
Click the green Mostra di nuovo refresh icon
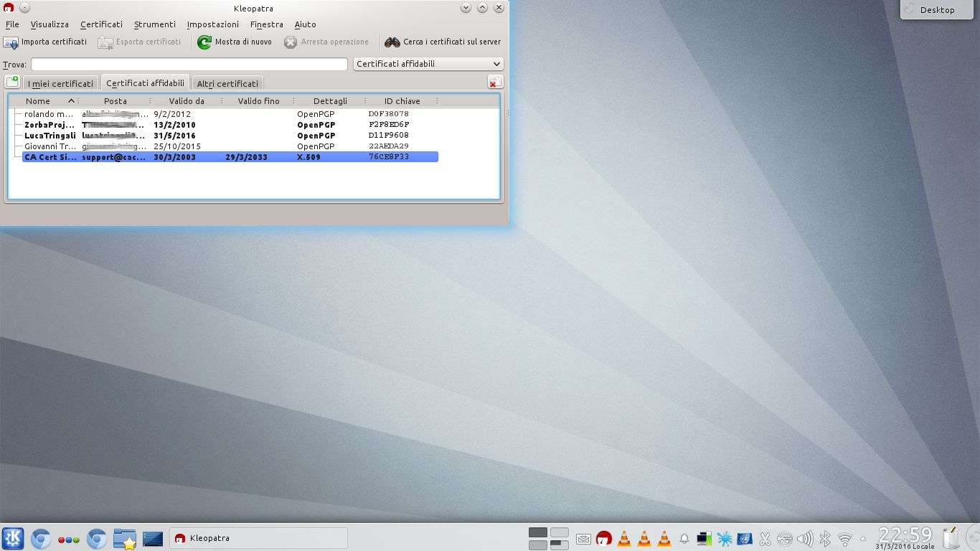(204, 42)
